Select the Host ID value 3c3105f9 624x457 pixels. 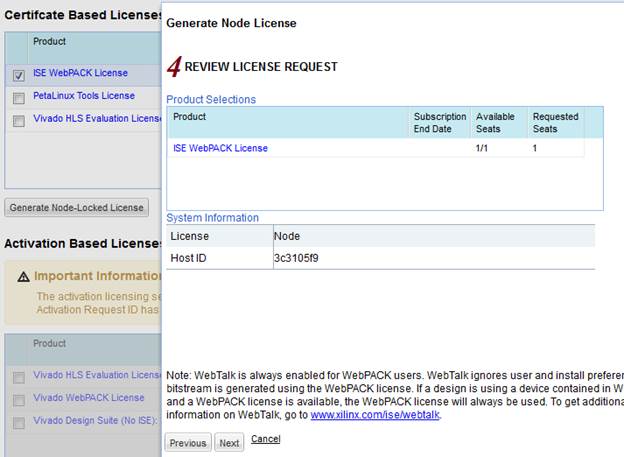point(296,258)
